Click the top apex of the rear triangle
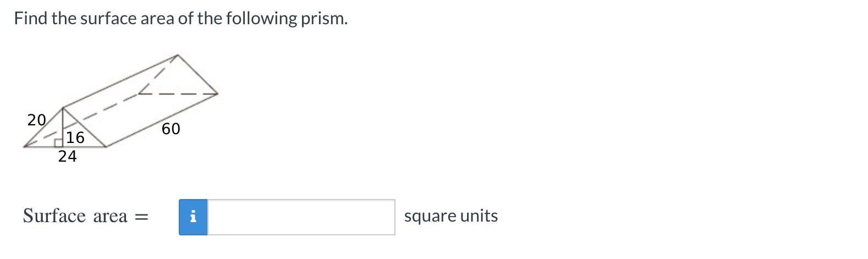The height and width of the screenshot is (259, 868). click(x=178, y=55)
